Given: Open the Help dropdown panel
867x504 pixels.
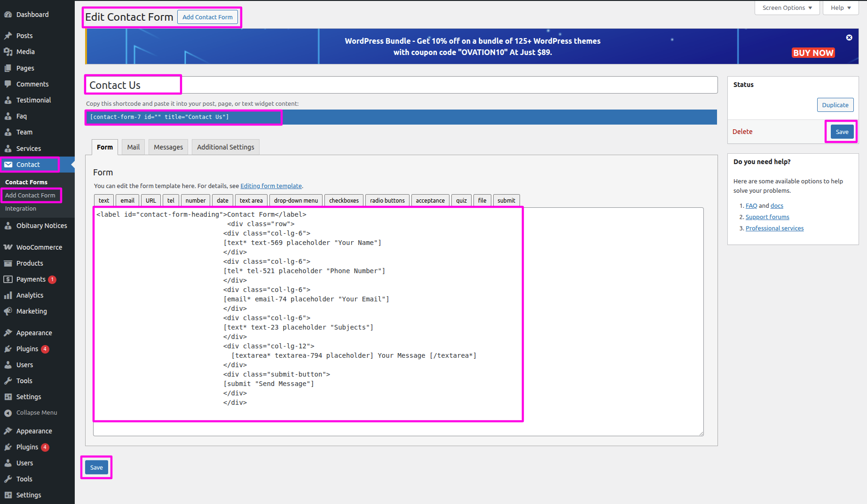Looking at the screenshot, I should click(x=841, y=8).
